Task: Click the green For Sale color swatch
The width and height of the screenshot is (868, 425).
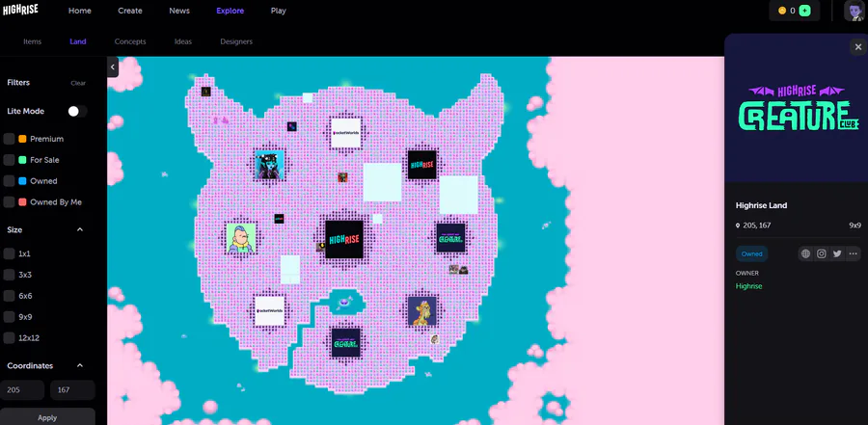Action: [x=23, y=160]
